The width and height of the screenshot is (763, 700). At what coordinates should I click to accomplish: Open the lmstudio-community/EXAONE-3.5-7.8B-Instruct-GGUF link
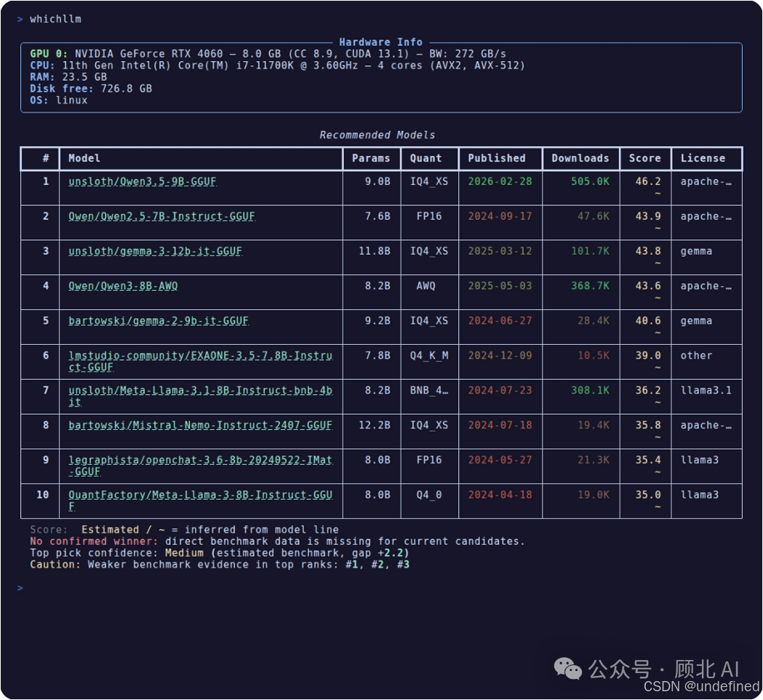click(201, 361)
